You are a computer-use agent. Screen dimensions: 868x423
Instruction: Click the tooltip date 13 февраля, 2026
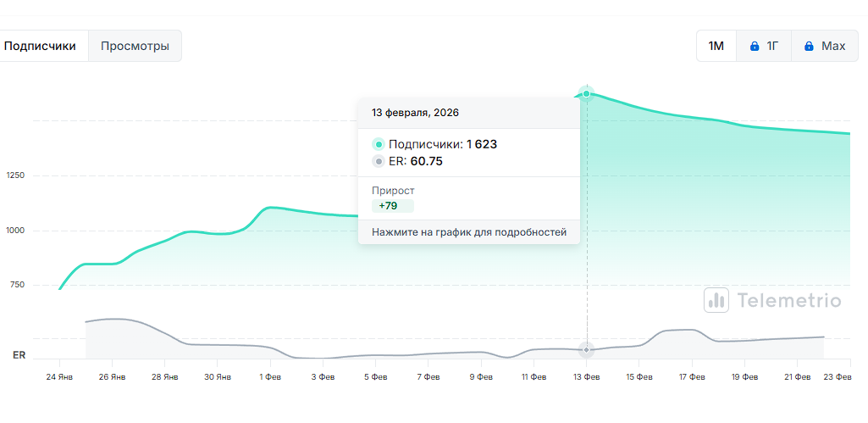click(x=415, y=113)
